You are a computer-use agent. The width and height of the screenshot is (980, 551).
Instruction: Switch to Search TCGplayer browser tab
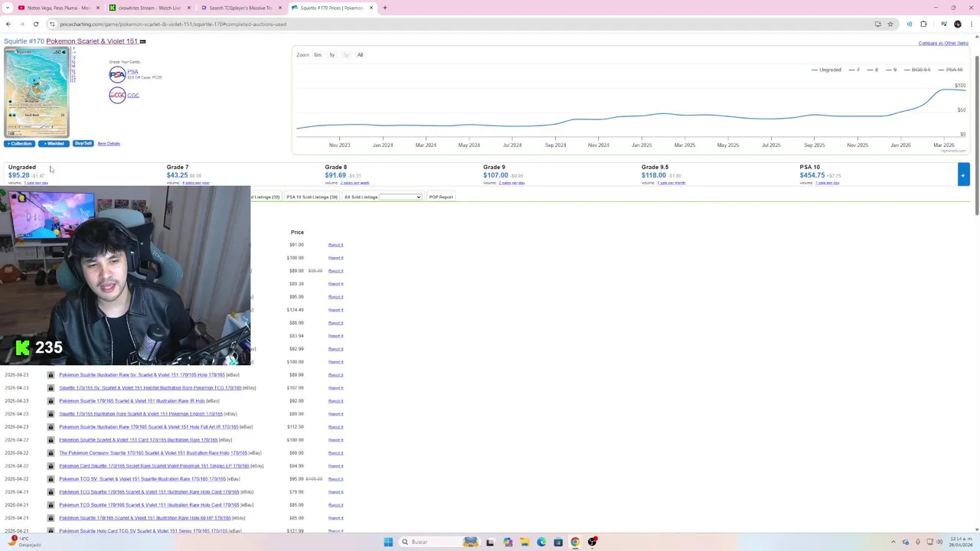pos(240,8)
